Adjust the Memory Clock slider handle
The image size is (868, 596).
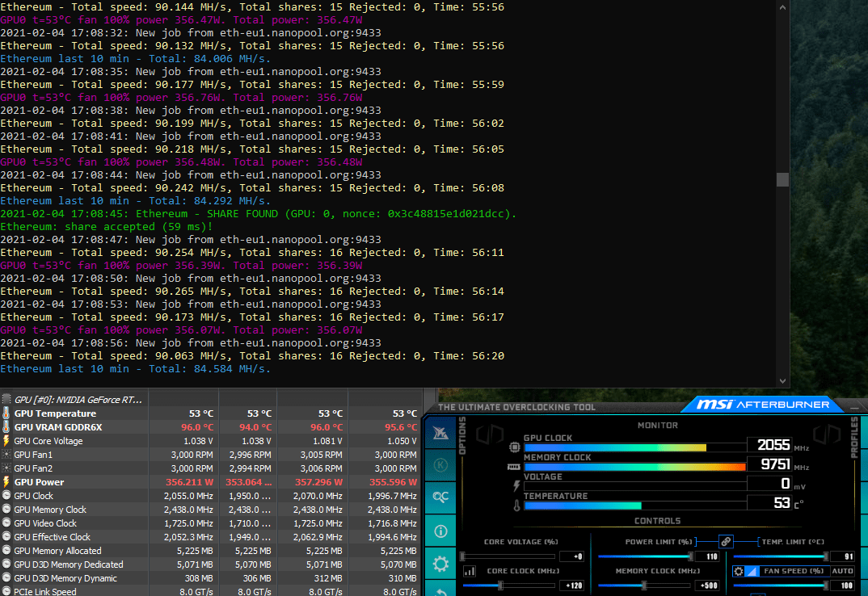click(644, 585)
